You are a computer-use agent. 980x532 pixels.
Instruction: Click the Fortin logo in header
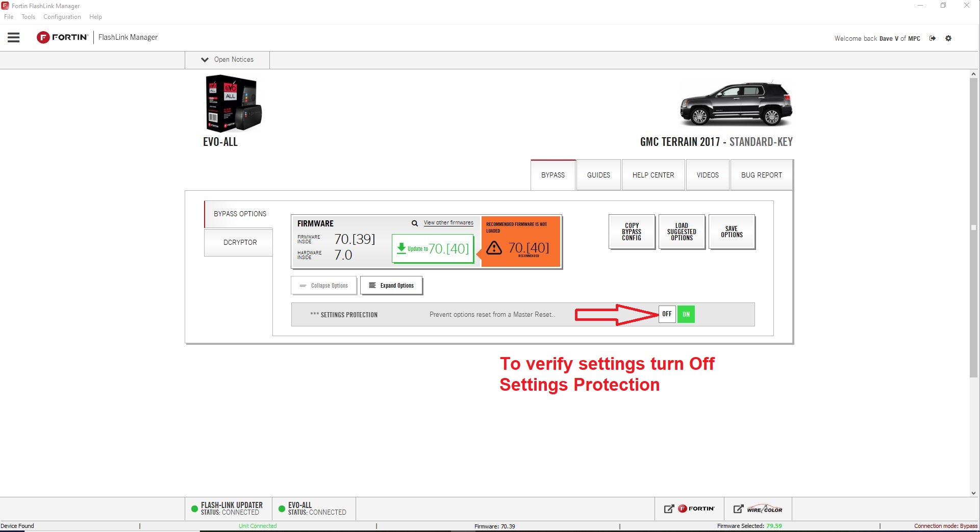(62, 37)
